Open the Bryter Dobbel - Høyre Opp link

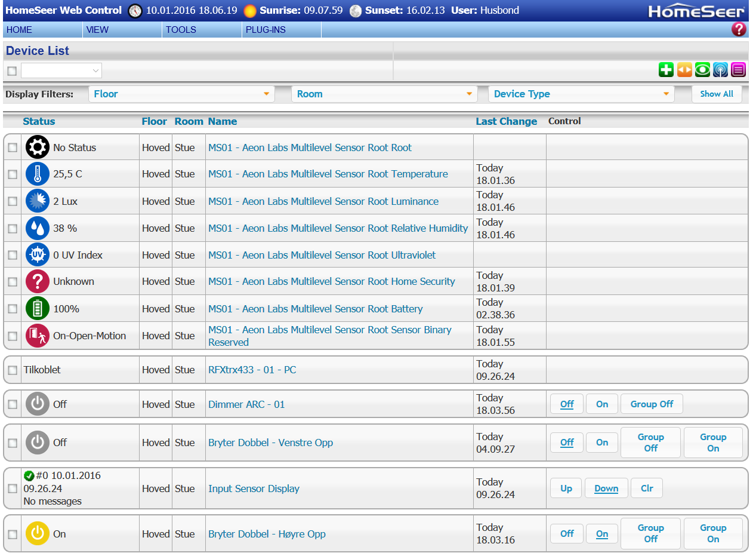pos(267,534)
